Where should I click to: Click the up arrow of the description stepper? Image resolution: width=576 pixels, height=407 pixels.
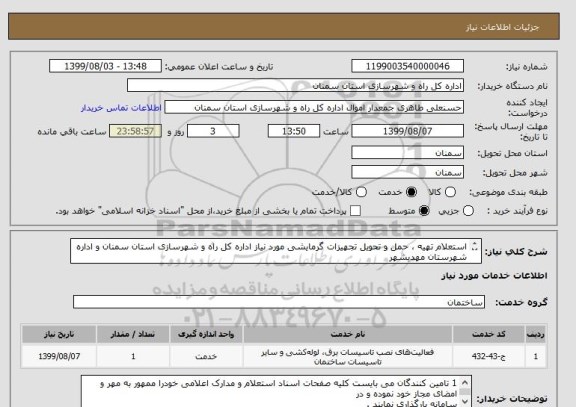[x=475, y=244]
